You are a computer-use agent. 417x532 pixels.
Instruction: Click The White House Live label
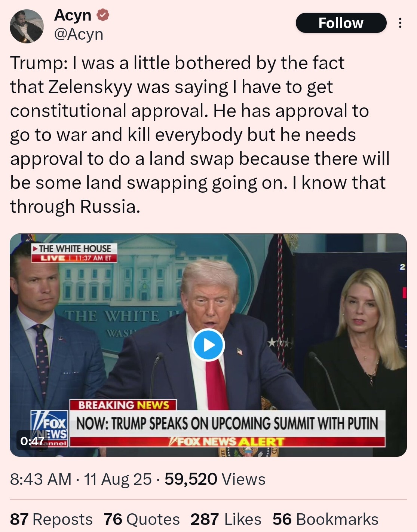point(74,253)
